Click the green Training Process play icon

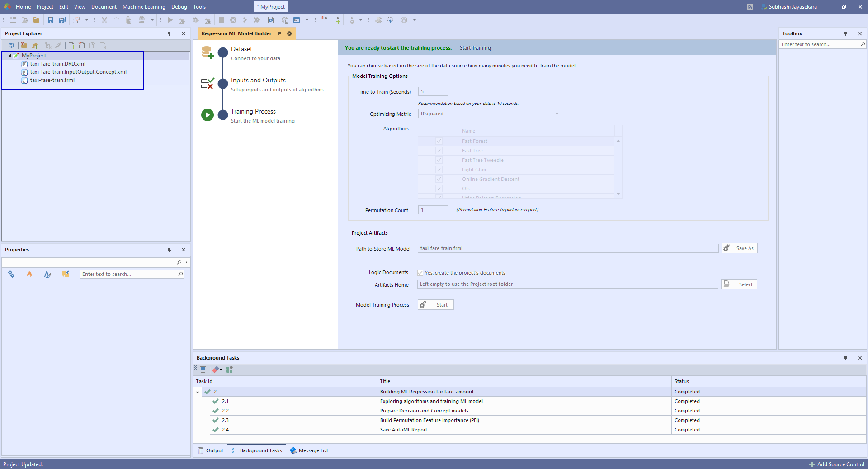click(x=208, y=115)
